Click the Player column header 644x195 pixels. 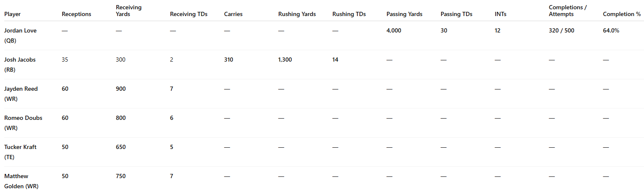click(x=12, y=14)
